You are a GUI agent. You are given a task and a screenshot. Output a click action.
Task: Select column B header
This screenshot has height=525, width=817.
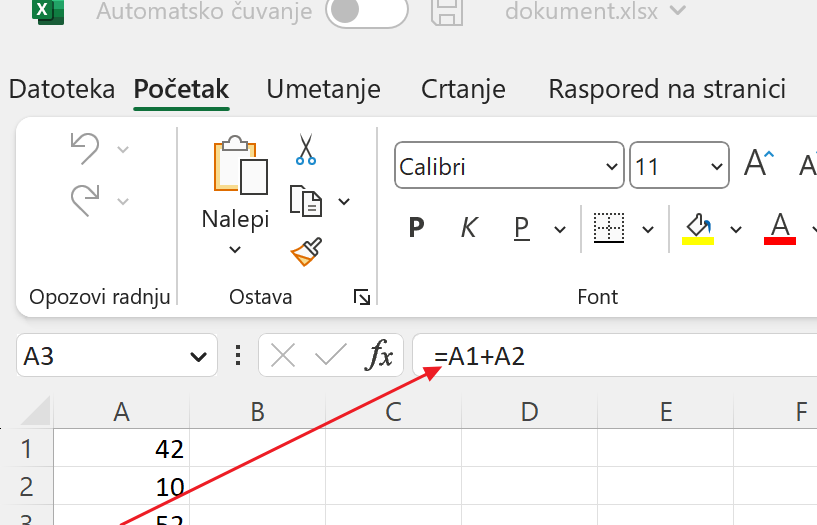257,412
